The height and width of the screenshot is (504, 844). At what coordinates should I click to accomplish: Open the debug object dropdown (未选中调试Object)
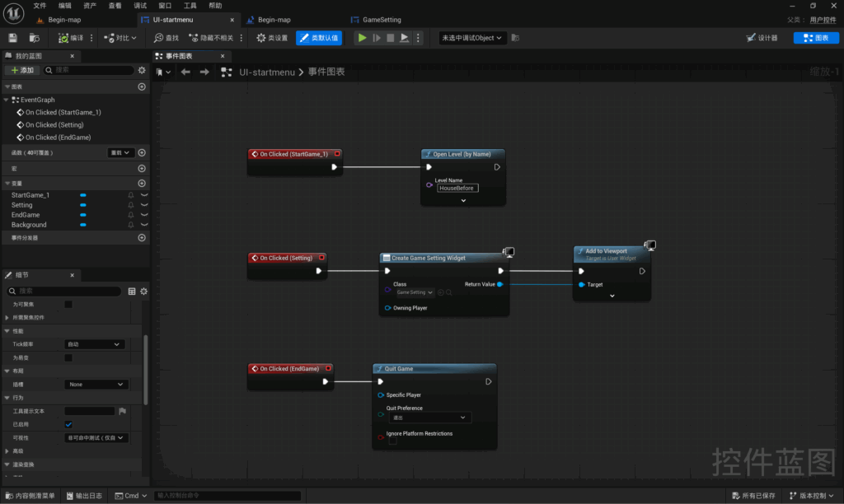[471, 38]
